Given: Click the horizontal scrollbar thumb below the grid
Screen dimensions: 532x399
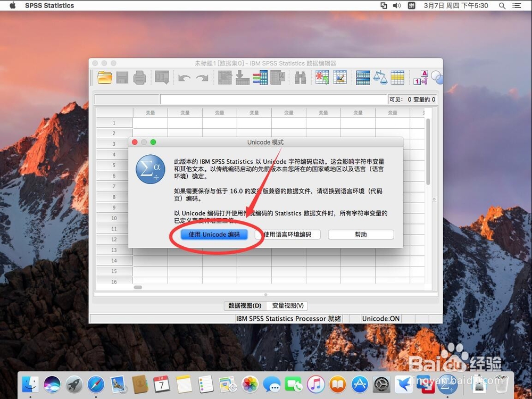Looking at the screenshot, I should [x=138, y=287].
